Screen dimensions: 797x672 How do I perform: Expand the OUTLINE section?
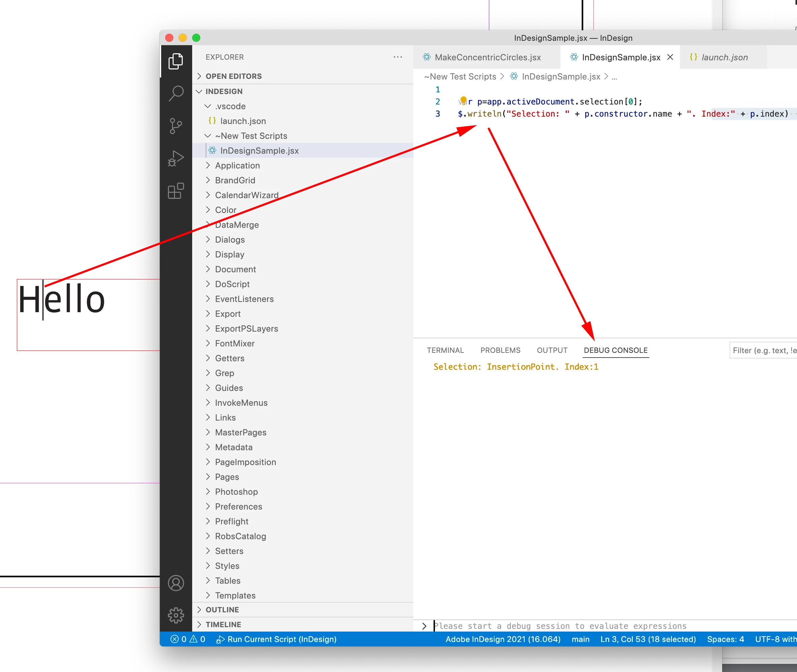[x=222, y=610]
